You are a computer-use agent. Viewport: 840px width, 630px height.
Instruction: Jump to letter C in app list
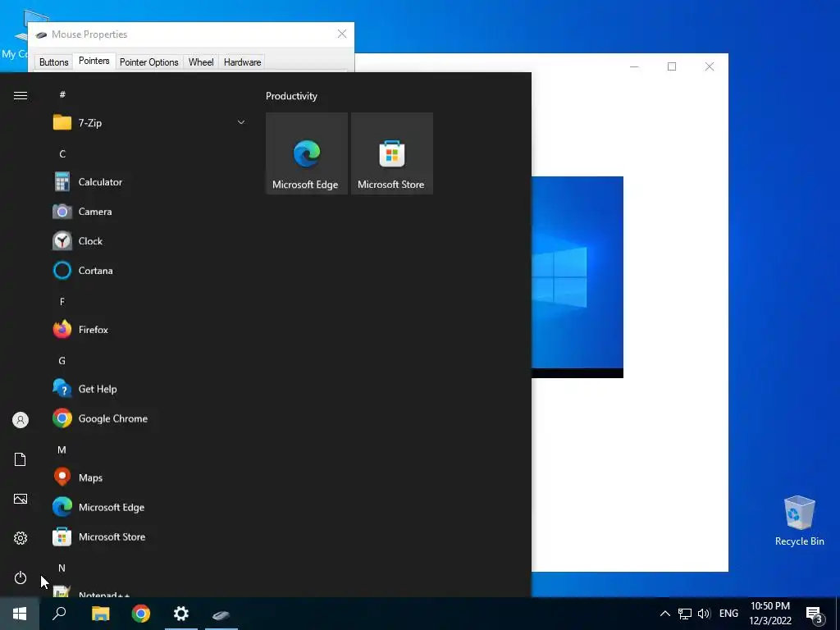pyautogui.click(x=62, y=154)
